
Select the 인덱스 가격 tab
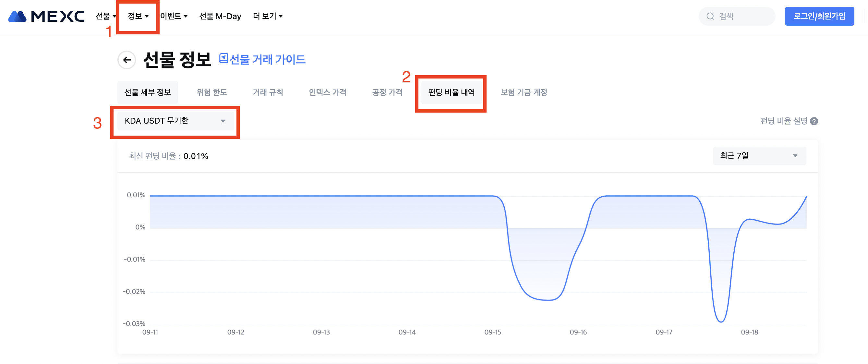(x=327, y=92)
